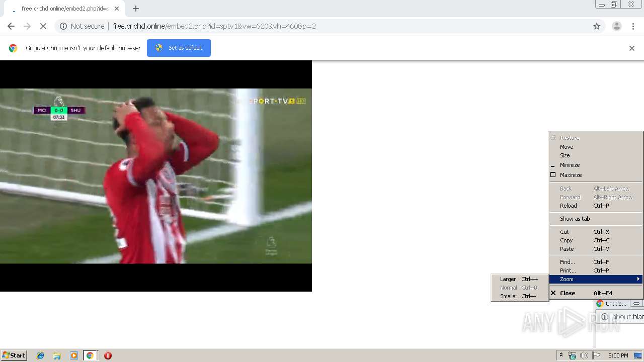Select Paste from context menu
This screenshot has width=644, height=362.
596,249
